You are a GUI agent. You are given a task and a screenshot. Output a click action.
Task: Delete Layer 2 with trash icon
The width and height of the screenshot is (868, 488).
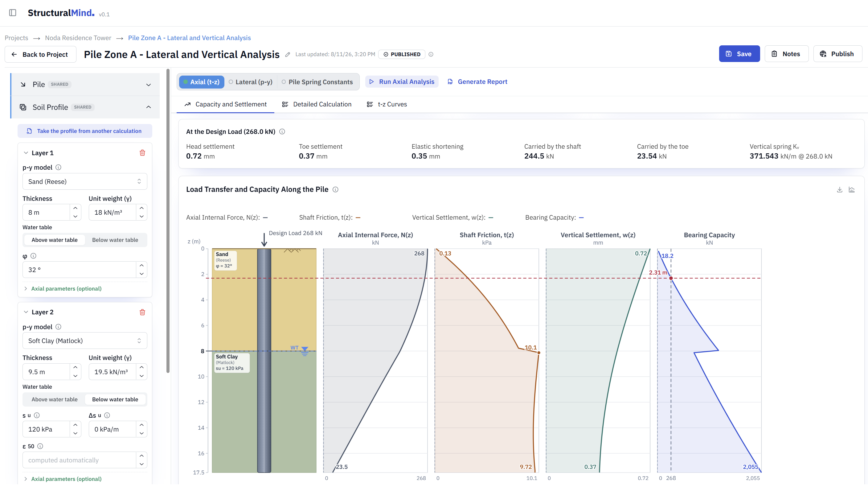pyautogui.click(x=142, y=312)
